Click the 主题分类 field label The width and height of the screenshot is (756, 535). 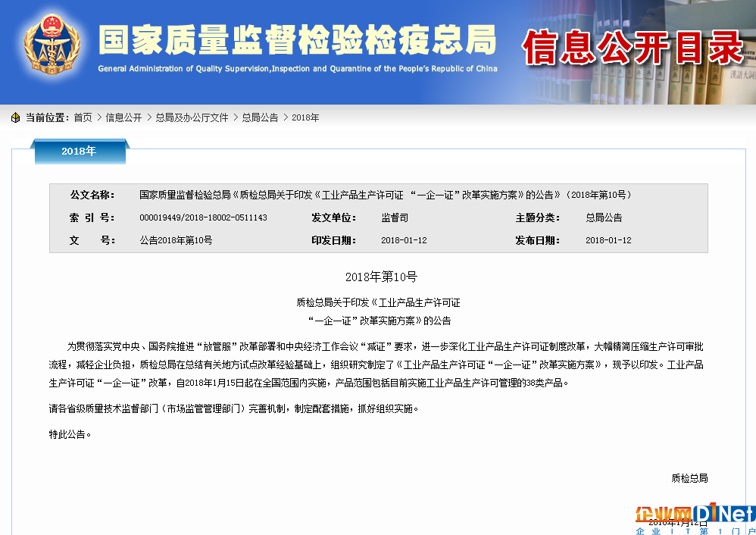pos(538,217)
